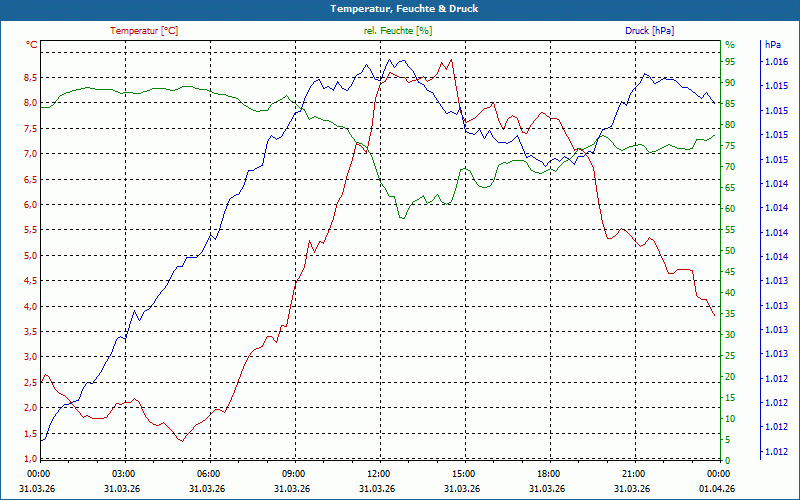The width and height of the screenshot is (800, 500).
Task: Pick the 6,5 tick on the temperature axis
Action: pos(31,180)
